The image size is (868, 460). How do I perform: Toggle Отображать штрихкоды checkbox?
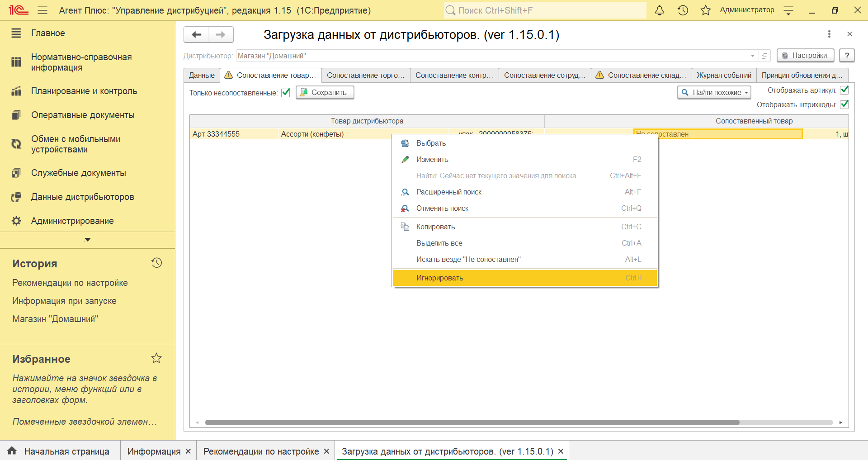point(844,104)
